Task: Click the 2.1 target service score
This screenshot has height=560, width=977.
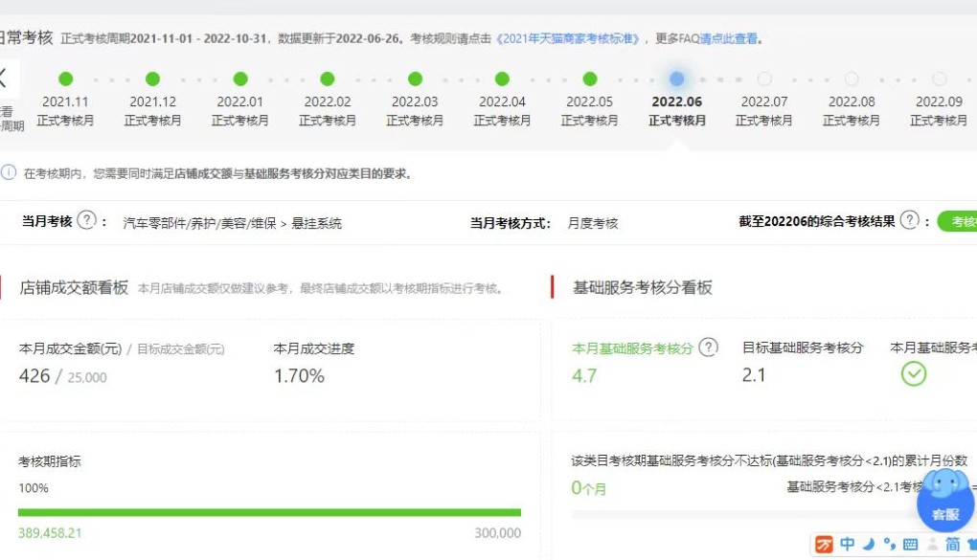Action: pyautogui.click(x=753, y=375)
